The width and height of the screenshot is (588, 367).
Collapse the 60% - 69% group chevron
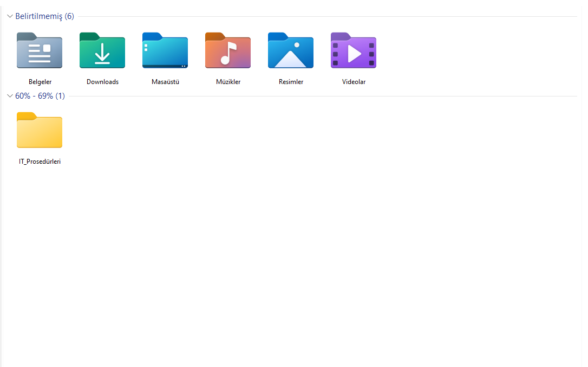pos(10,96)
